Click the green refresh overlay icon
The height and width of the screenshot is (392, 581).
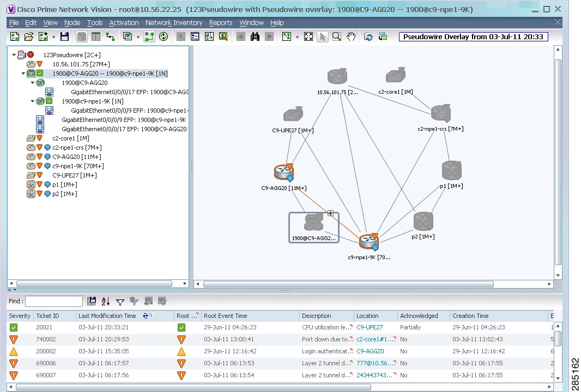164,36
